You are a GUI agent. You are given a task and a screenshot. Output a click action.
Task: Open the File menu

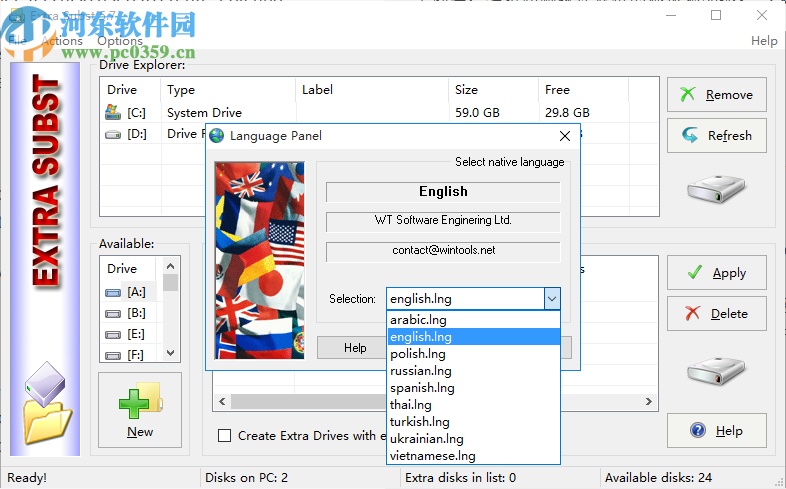point(18,41)
